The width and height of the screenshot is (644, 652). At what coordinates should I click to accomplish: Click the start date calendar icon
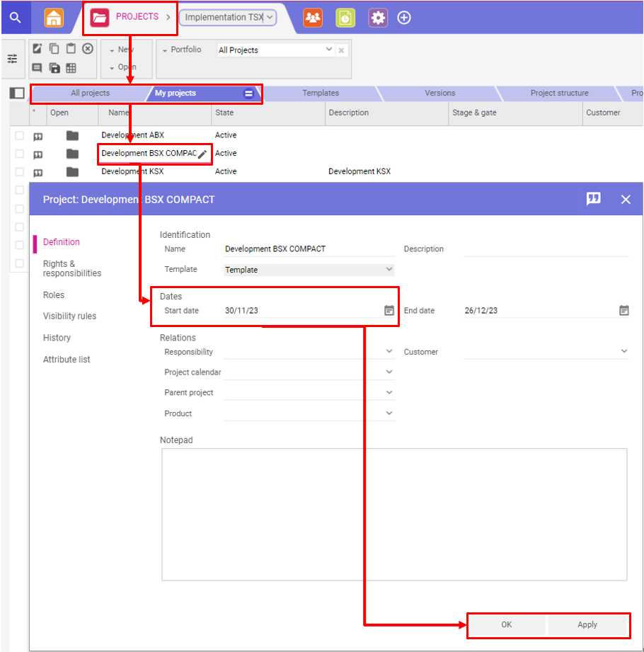[x=389, y=310]
